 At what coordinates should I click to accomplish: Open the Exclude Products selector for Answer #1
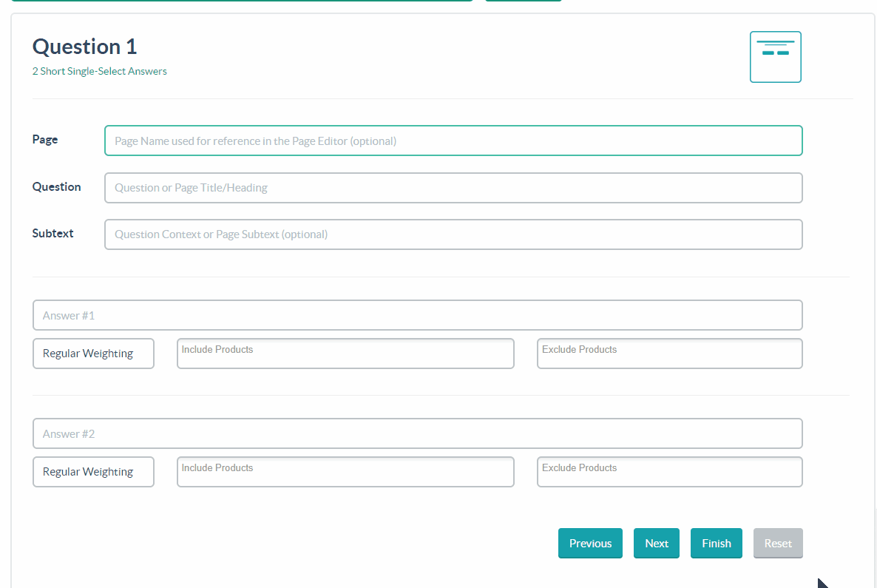669,354
